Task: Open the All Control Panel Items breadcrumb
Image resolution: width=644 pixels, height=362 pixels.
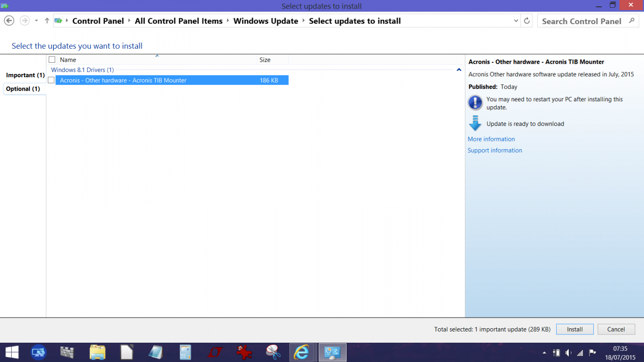Action: [179, 21]
